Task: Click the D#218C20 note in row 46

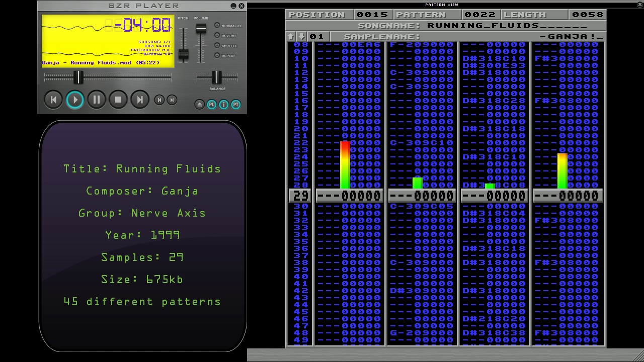Action: [x=494, y=319]
